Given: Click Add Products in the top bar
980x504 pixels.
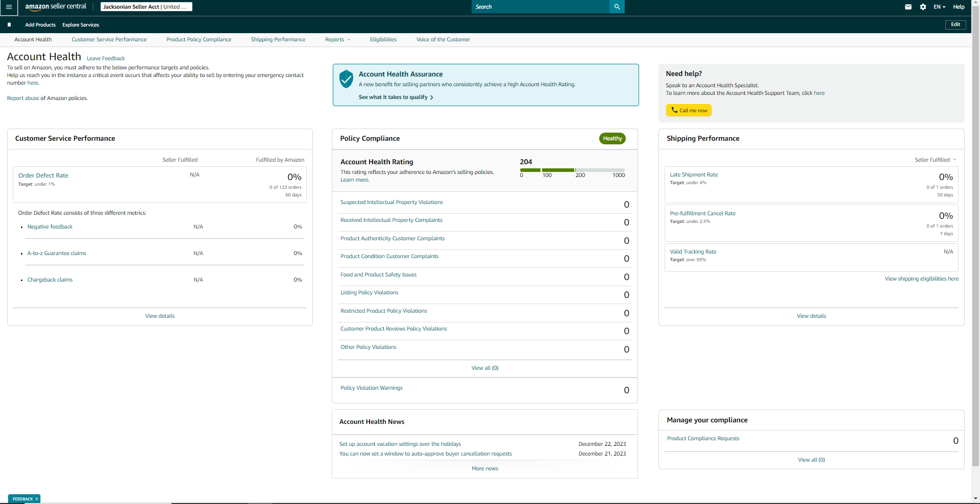Looking at the screenshot, I should click(x=40, y=24).
